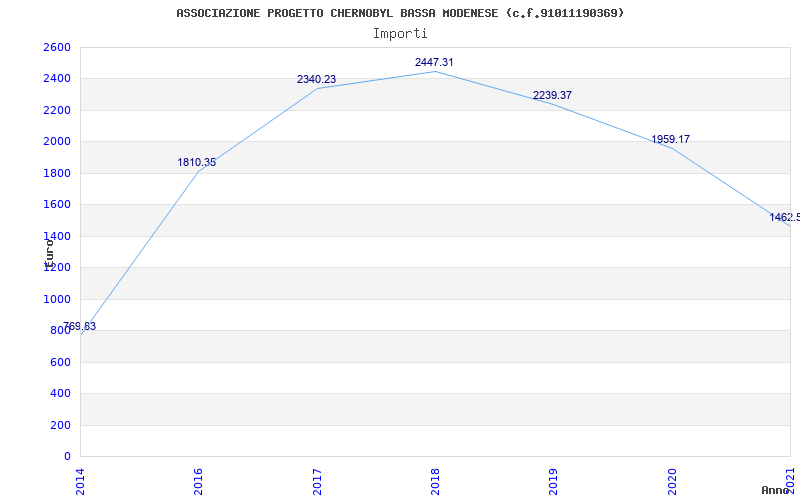Click the 1000 y-axis value
Viewport: 800px width, 500px height.
(57, 299)
